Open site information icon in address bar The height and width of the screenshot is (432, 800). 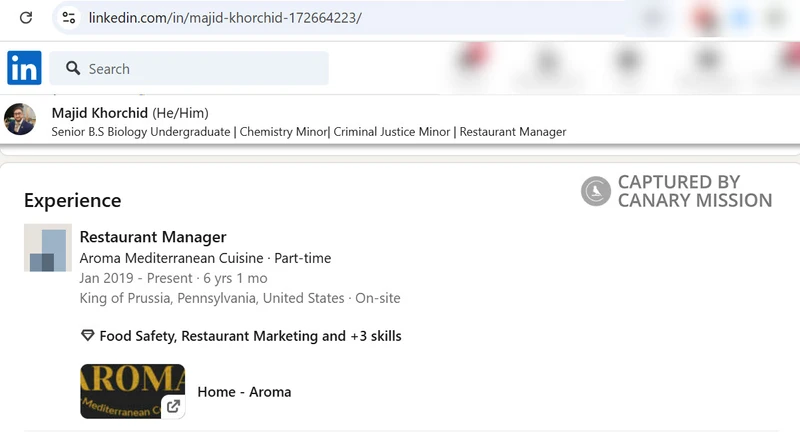coord(69,18)
